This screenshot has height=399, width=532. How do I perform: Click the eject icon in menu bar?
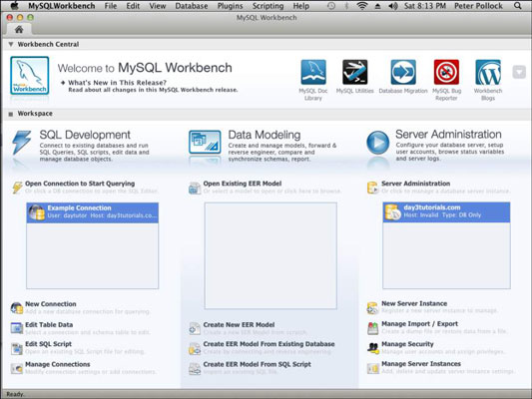377,6
